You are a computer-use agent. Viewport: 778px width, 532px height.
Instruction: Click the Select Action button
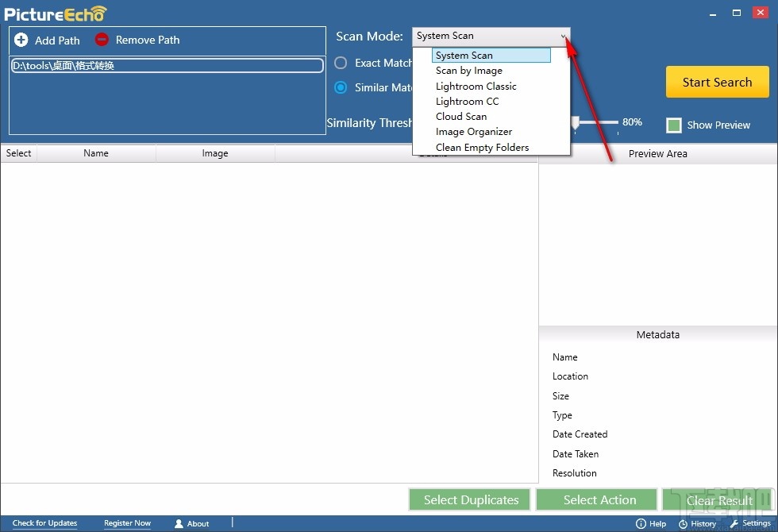pyautogui.click(x=596, y=499)
